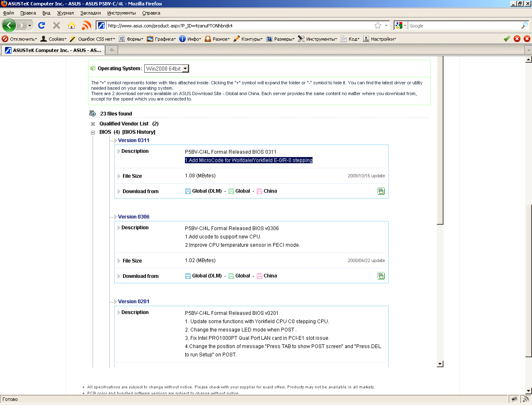Image resolution: width=532 pixels, height=405 pixels.
Task: Open the Графика developer toolbar menu
Action: coord(161,39)
